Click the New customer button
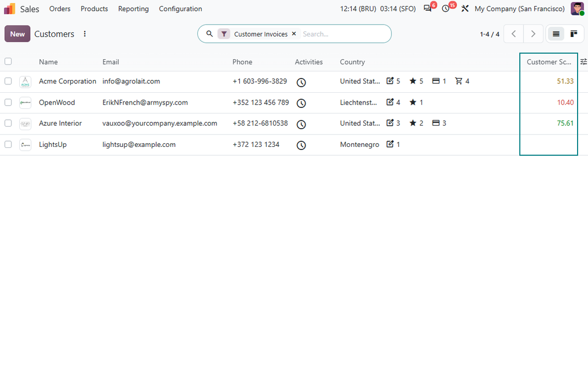 [x=17, y=34]
